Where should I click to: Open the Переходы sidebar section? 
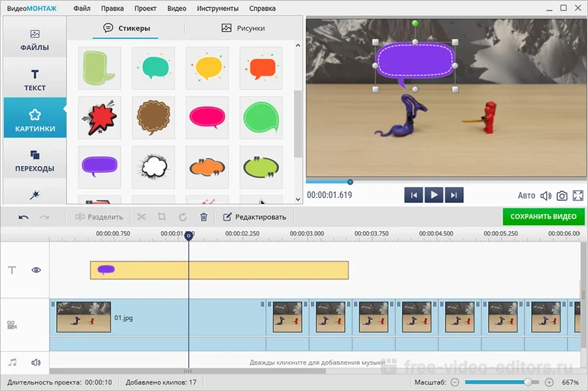click(x=35, y=159)
